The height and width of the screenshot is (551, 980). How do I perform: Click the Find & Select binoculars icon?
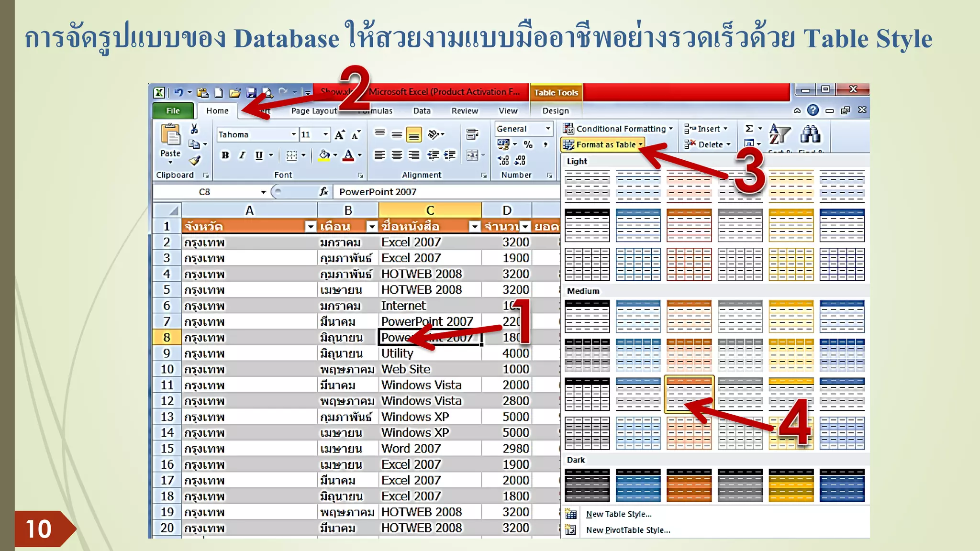coord(810,134)
